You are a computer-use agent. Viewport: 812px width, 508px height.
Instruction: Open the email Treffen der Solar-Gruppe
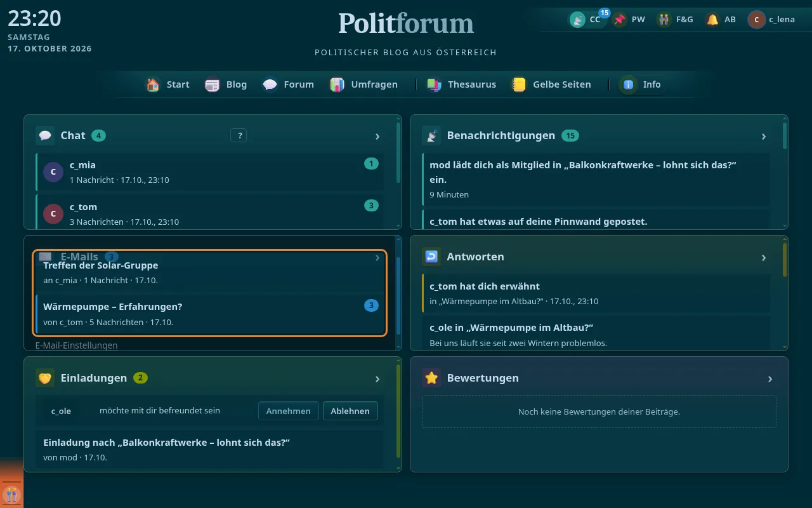(210, 272)
